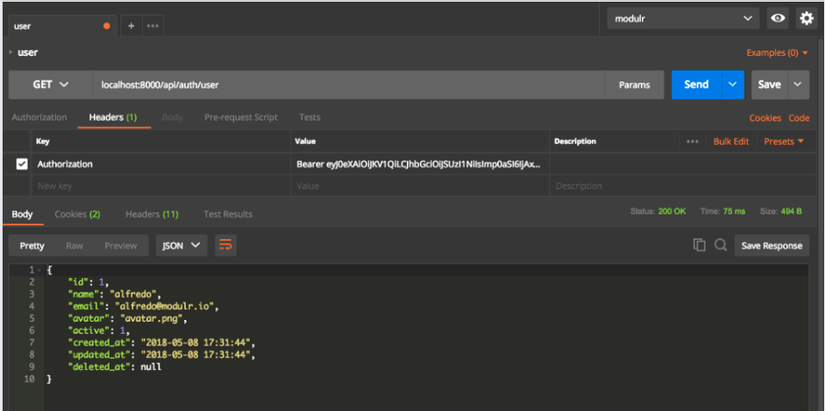Uncheck the Authorization header checkbox
This screenshot has height=411, width=825.
[22, 164]
